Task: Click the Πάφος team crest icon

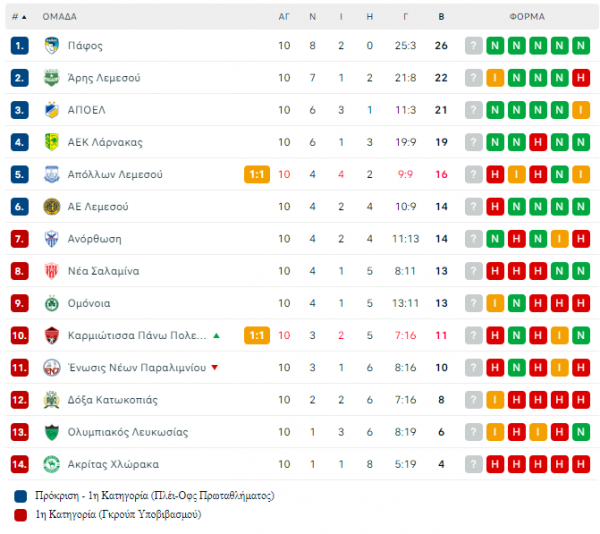Action: 52,46
